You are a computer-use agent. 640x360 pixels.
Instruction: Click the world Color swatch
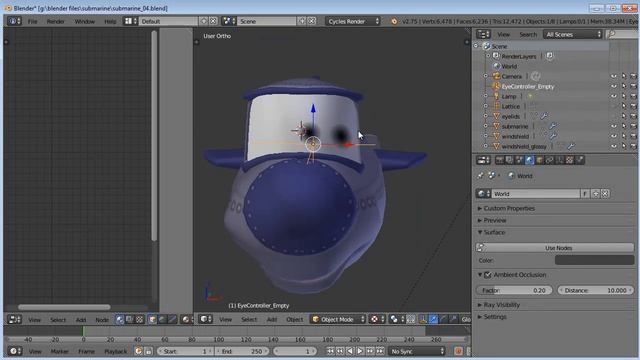[595, 260]
